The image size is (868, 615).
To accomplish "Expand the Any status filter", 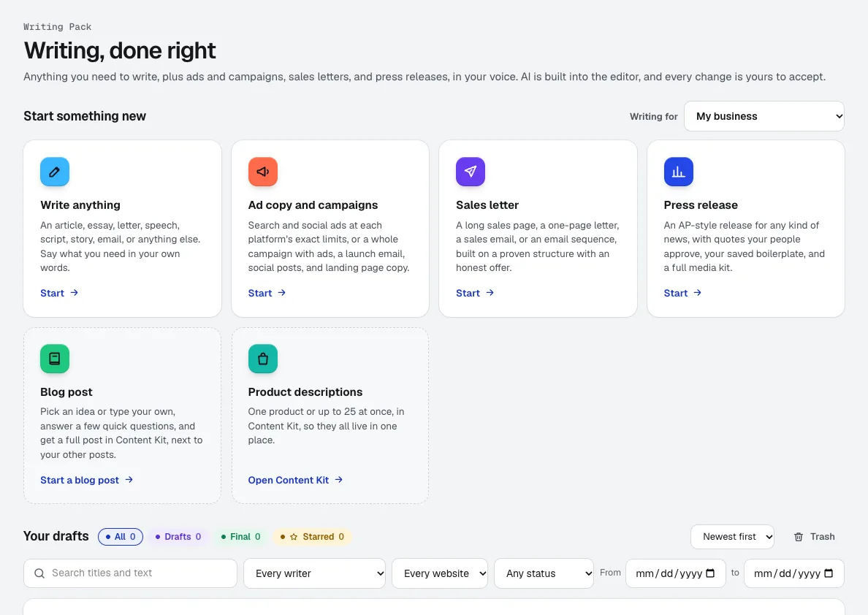I will (x=544, y=573).
